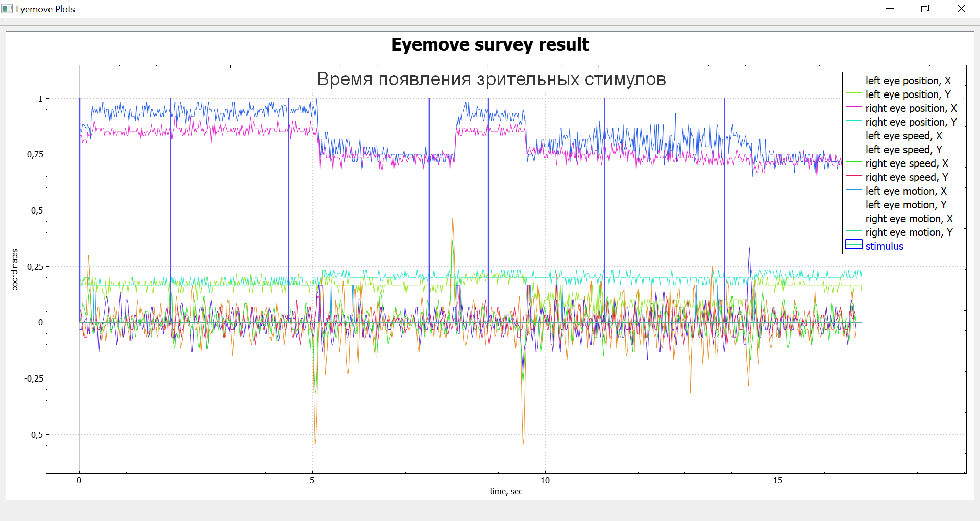Click 'left eye speed, X' legend item
The image size is (980, 521).
[x=903, y=136]
